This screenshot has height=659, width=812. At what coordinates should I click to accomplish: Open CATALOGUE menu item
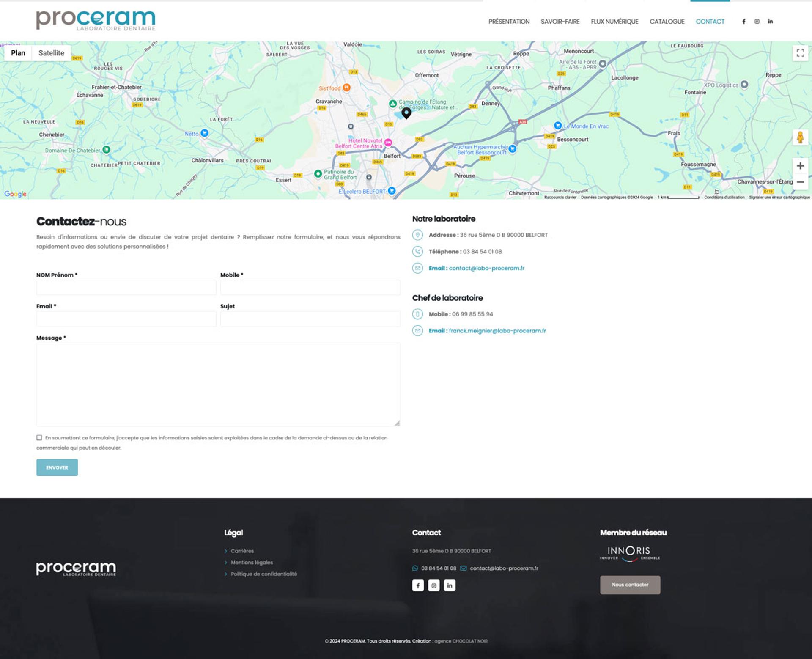tap(667, 22)
